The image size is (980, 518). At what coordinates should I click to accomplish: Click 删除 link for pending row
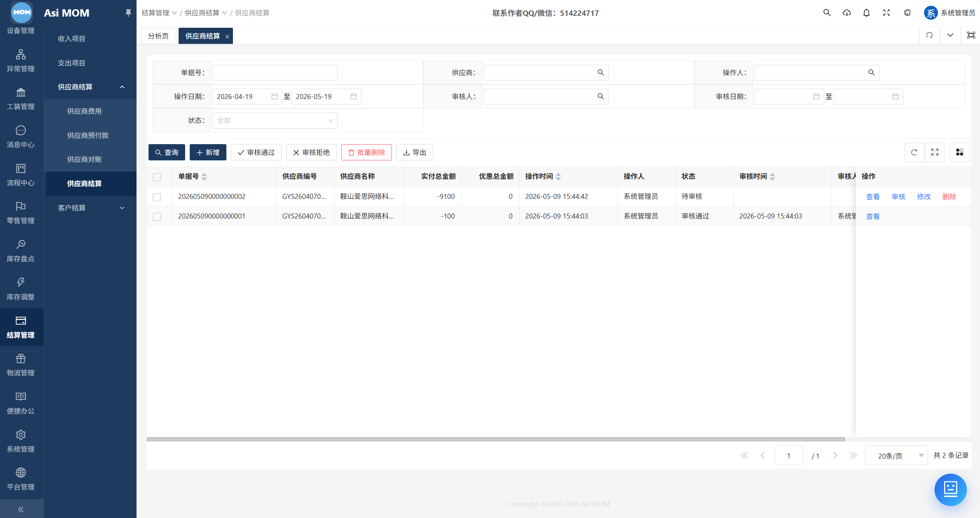click(x=949, y=197)
